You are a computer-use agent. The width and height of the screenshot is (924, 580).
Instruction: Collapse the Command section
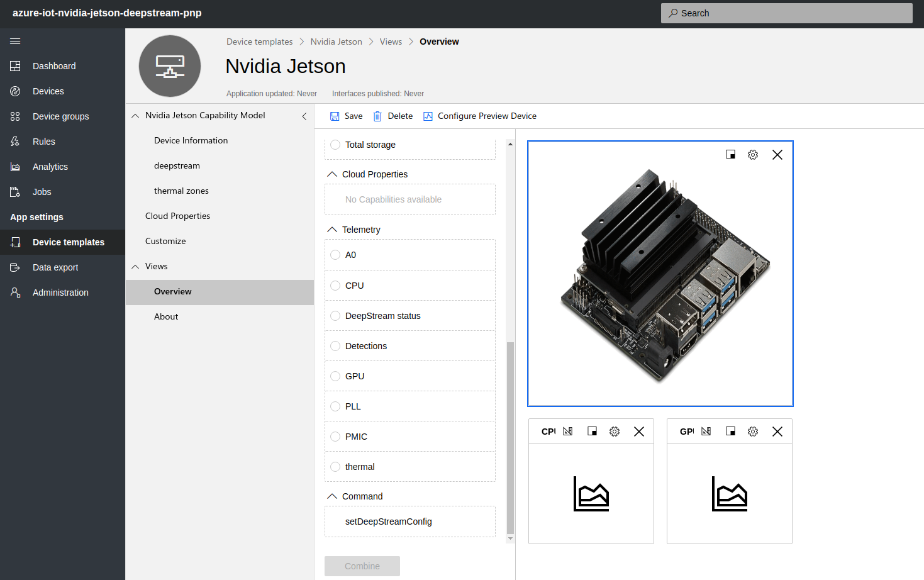pyautogui.click(x=332, y=496)
